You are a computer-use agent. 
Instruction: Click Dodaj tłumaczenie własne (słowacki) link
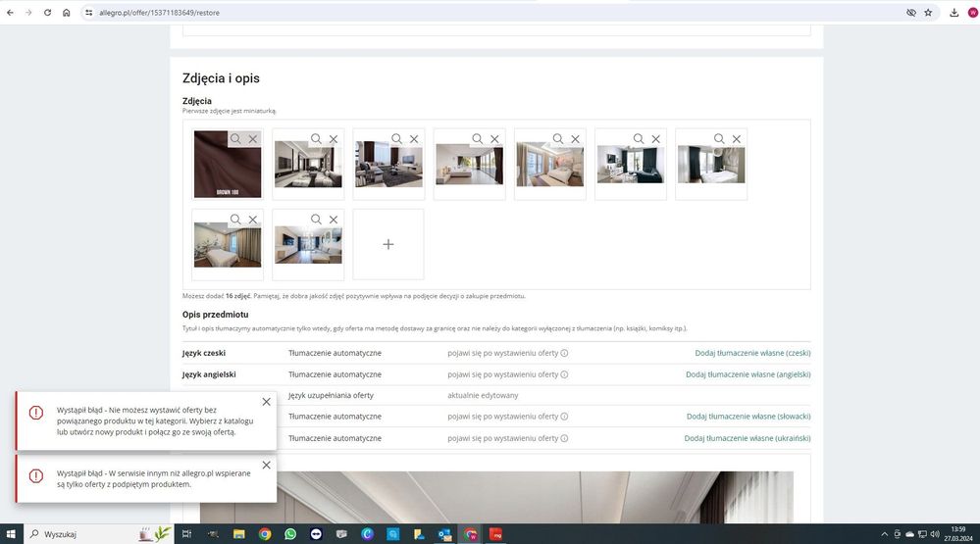pyautogui.click(x=748, y=417)
